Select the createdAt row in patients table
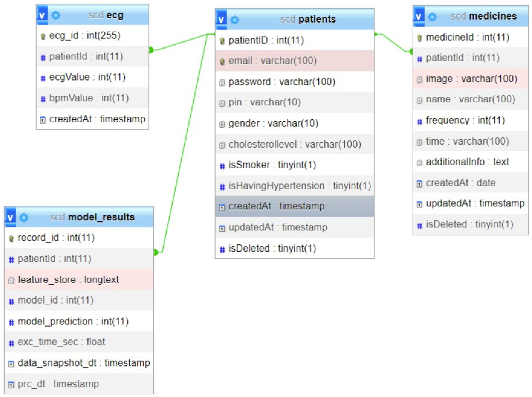The height and width of the screenshot is (397, 532). [294, 206]
